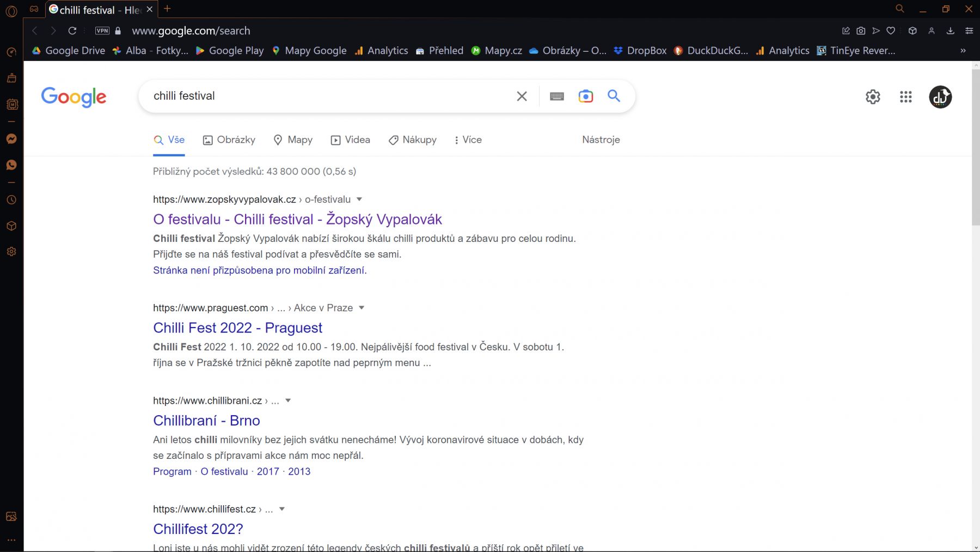
Task: Expand options arrow next to zopskyvypalovak.cz result
Action: 359,199
